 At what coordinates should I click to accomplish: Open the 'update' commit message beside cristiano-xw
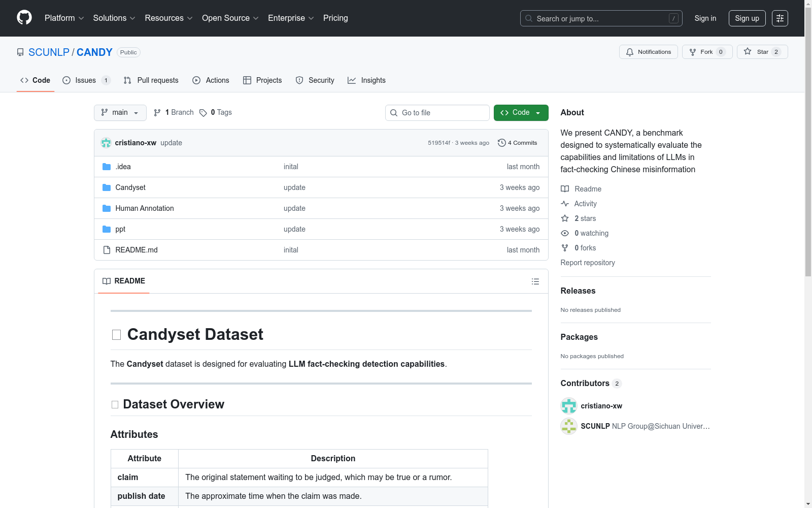171,143
